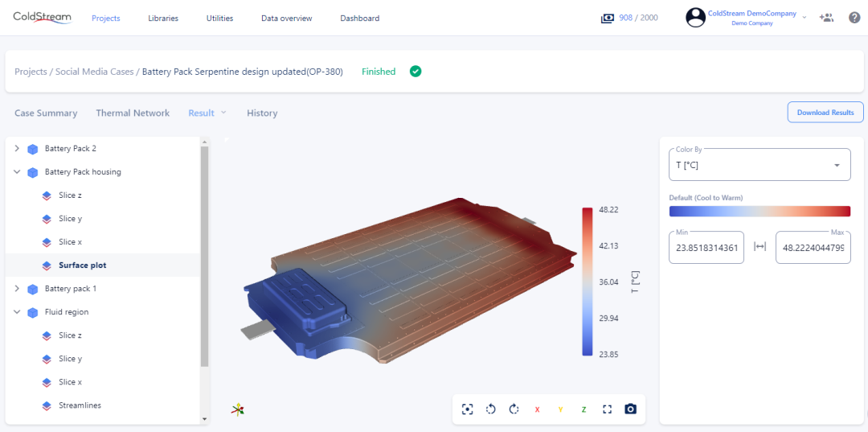The height and width of the screenshot is (432, 868).
Task: Click the Download Results button
Action: pos(825,113)
